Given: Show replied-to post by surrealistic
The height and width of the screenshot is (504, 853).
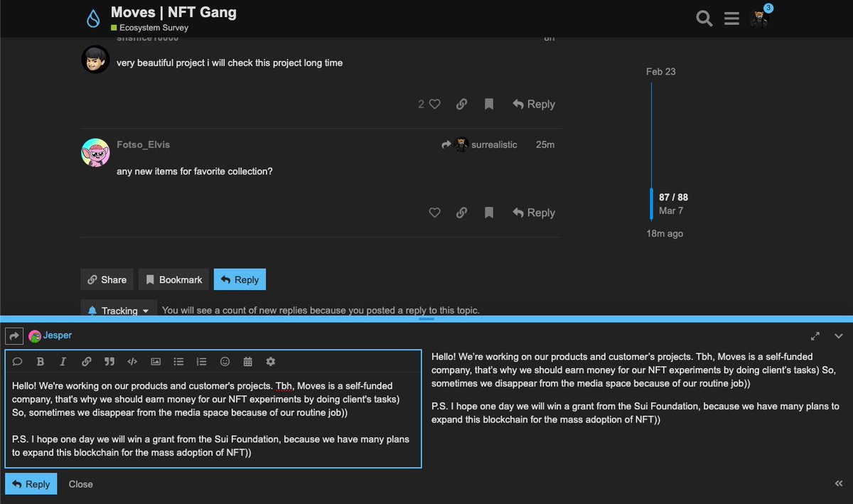Looking at the screenshot, I should tap(480, 144).
